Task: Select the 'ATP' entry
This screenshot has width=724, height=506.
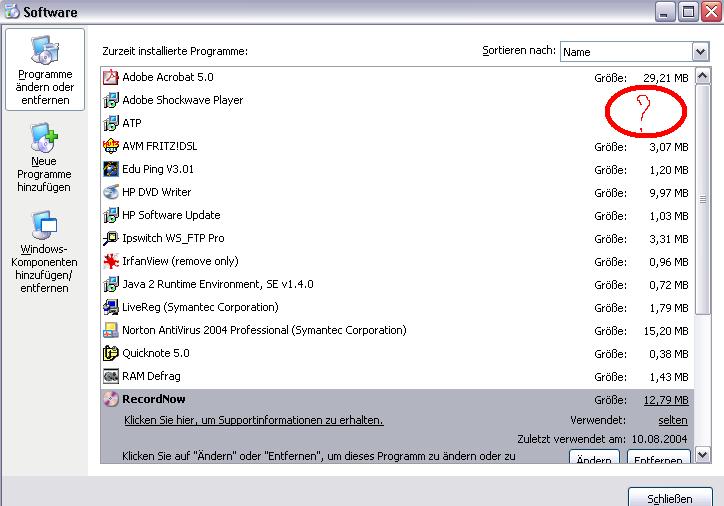Action: pyautogui.click(x=397, y=123)
